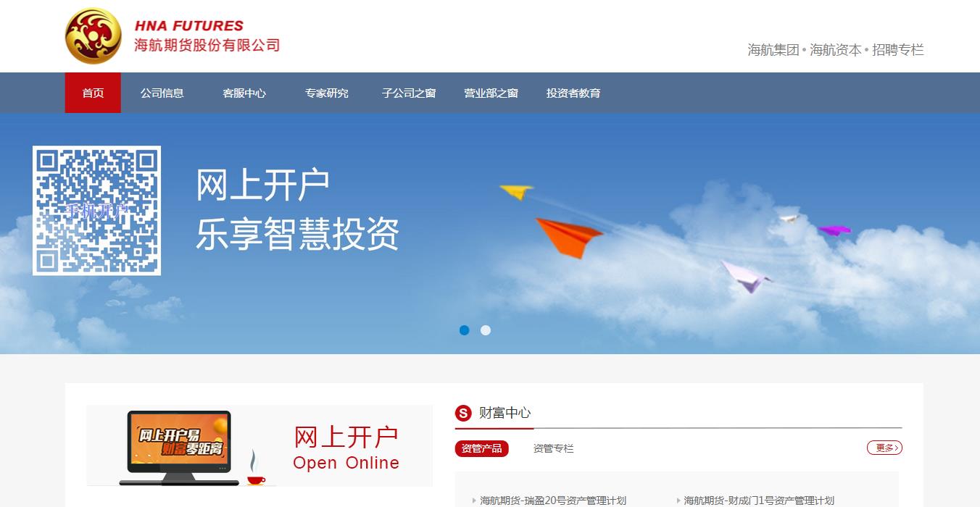The width and height of the screenshot is (980, 507).
Task: Expand the 子公司之窗 navigation item
Action: point(409,93)
